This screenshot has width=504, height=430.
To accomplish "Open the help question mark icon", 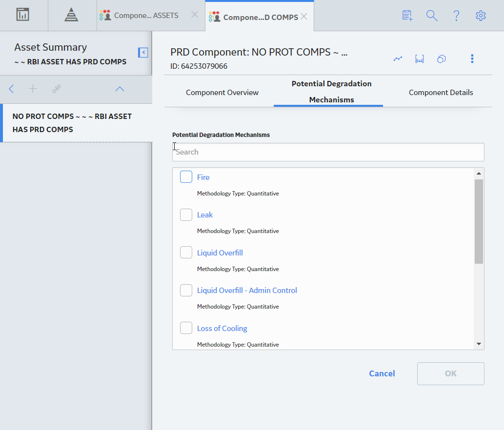I will (456, 16).
